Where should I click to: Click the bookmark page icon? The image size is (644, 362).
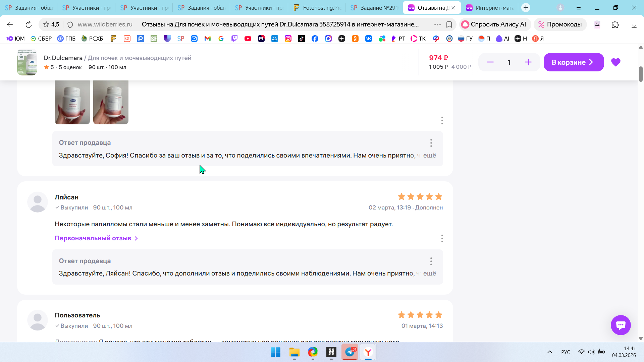pyautogui.click(x=449, y=24)
